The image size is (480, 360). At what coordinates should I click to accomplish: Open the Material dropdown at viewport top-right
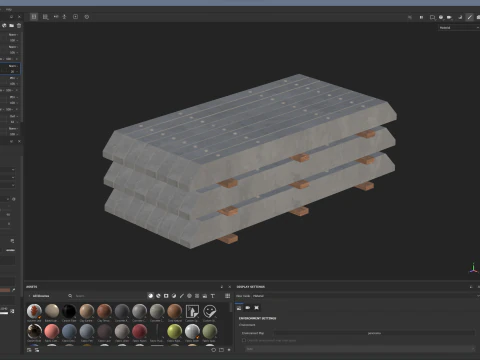tap(459, 28)
